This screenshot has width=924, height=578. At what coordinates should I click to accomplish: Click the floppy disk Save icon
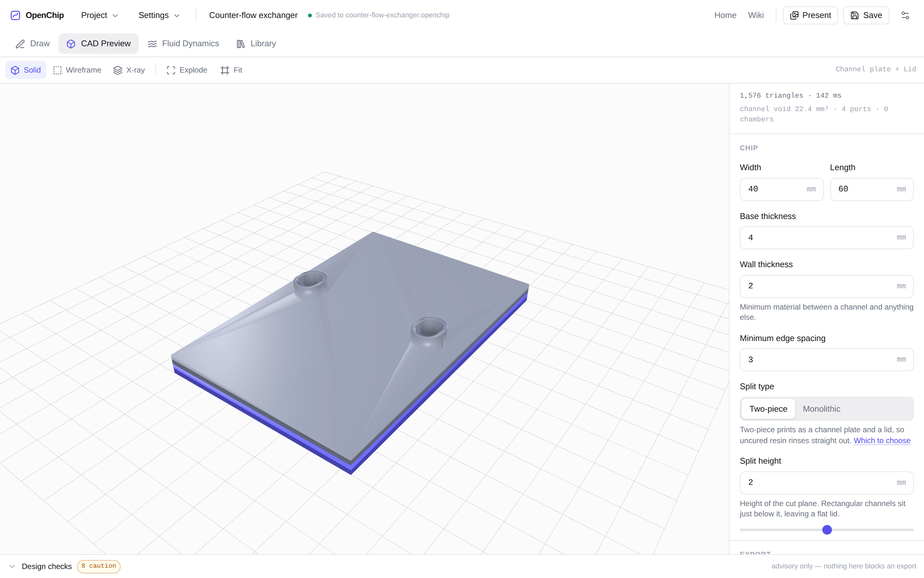[x=855, y=15]
